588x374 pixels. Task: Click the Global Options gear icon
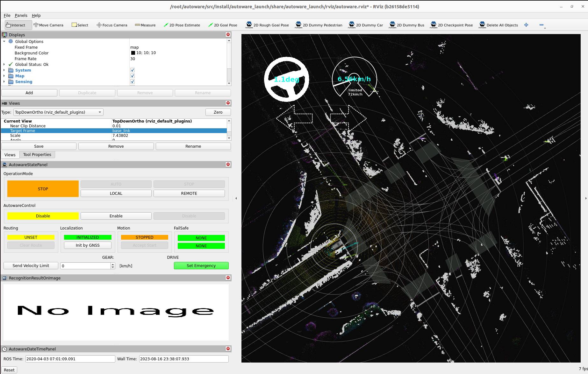pyautogui.click(x=11, y=41)
